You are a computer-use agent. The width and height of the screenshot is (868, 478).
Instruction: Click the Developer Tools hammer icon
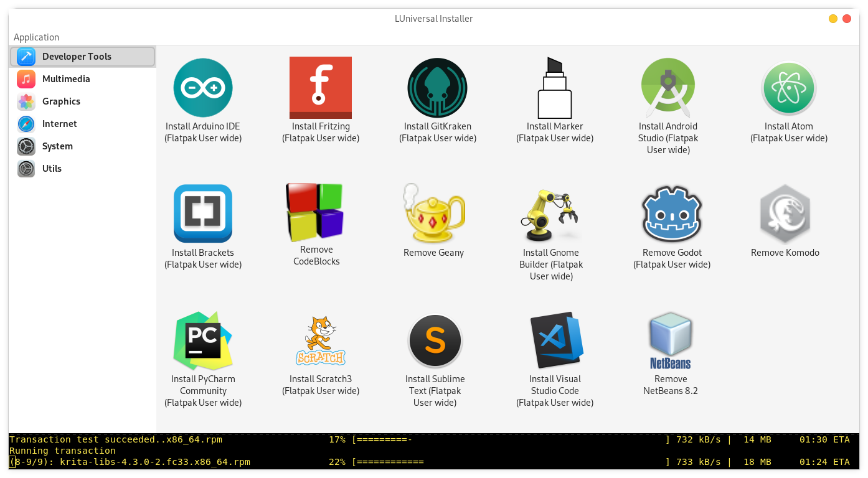(x=26, y=57)
